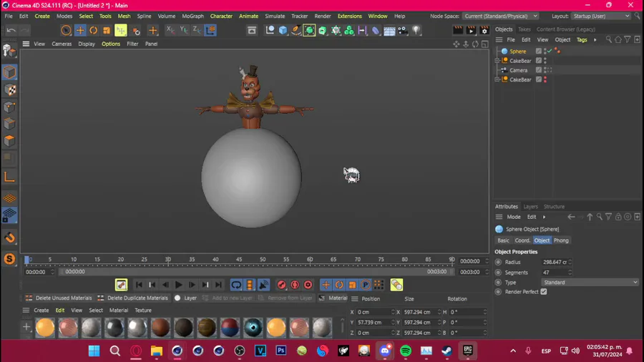644x362 pixels.
Task: Expand more Objects menu items arrow
Action: click(595, 40)
